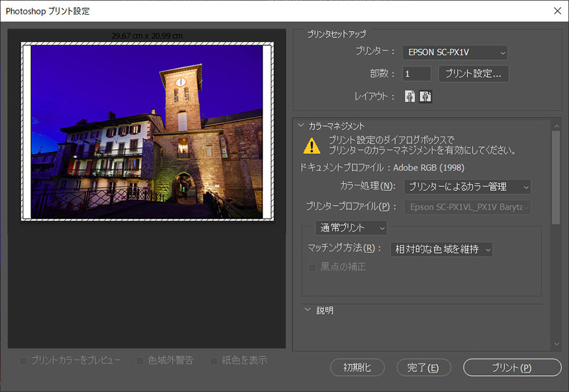Collapse the 説明 section
This screenshot has width=569, height=392.
tap(308, 310)
